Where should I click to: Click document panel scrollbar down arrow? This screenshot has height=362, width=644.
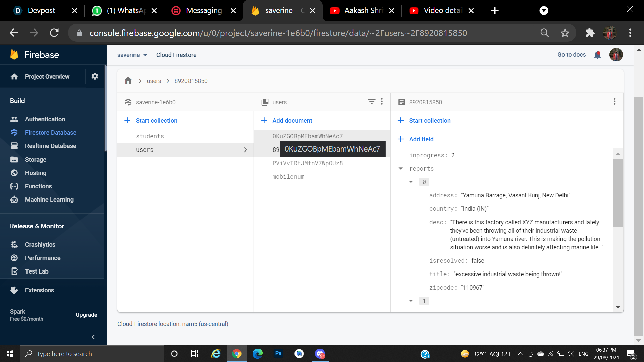618,307
